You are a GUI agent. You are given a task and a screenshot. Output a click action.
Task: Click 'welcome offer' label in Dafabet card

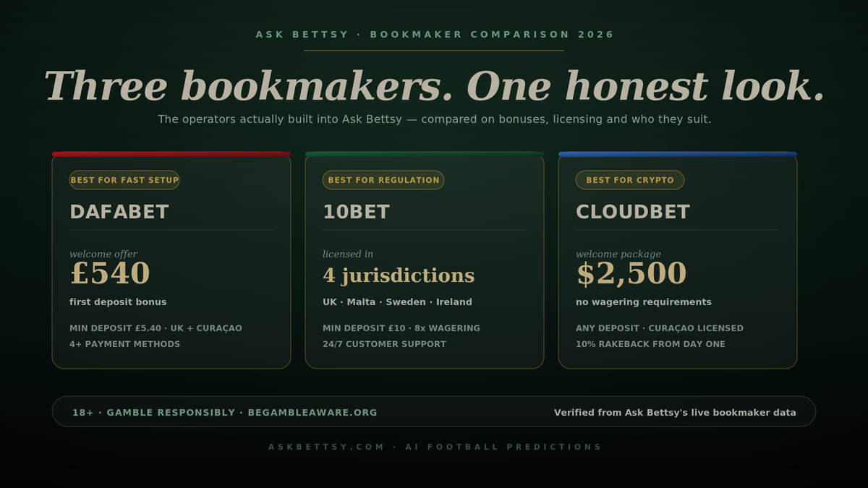(x=103, y=254)
